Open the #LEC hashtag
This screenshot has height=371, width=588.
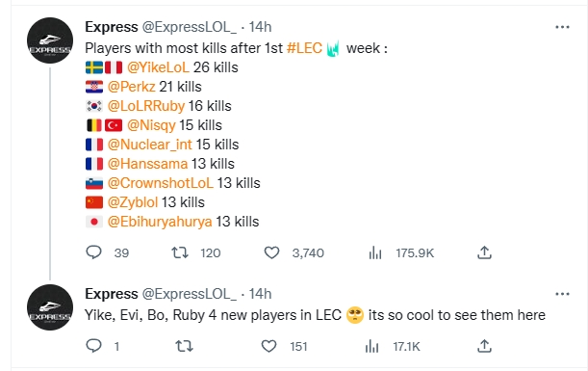tap(304, 48)
